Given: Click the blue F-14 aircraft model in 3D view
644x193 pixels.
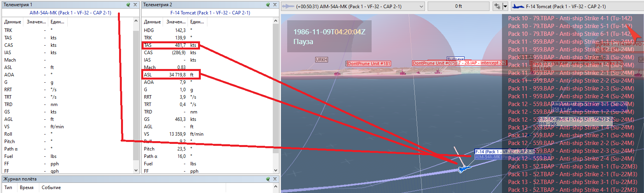Looking at the screenshot, I should pos(464,169).
